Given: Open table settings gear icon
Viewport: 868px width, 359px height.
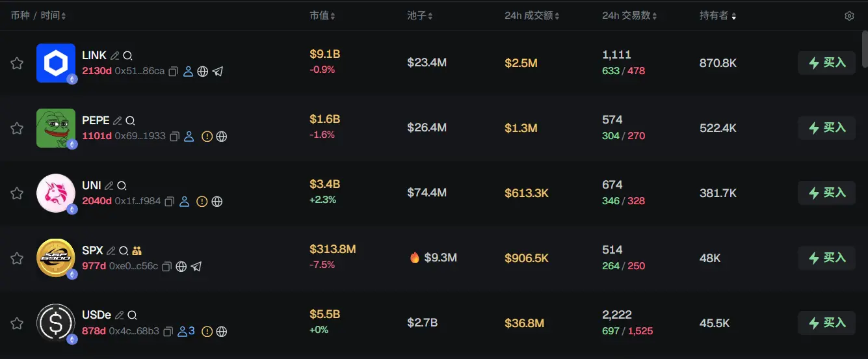Looking at the screenshot, I should [x=849, y=16].
